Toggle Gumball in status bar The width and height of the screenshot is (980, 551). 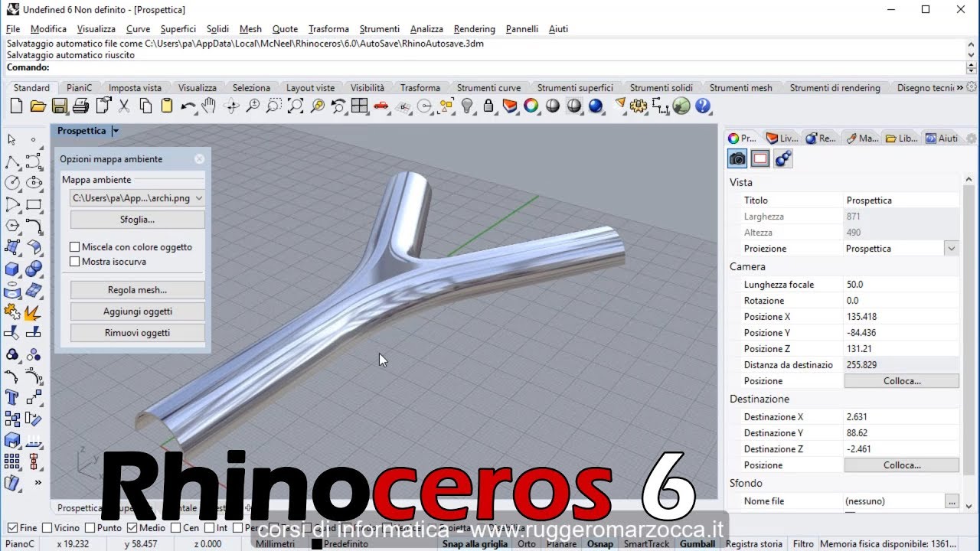(x=697, y=544)
